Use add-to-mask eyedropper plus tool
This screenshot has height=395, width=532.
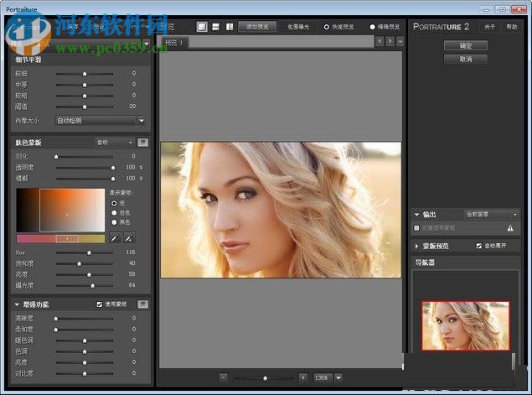click(129, 238)
